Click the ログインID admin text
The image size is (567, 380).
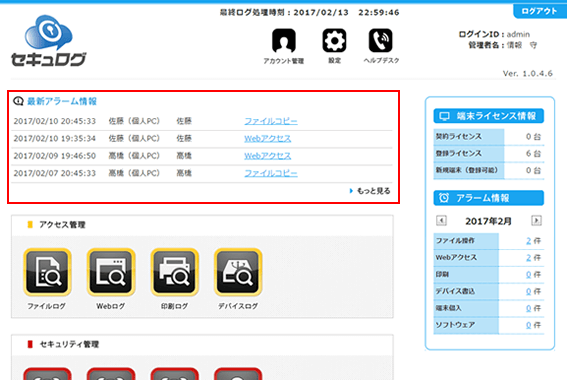pyautogui.click(x=494, y=34)
